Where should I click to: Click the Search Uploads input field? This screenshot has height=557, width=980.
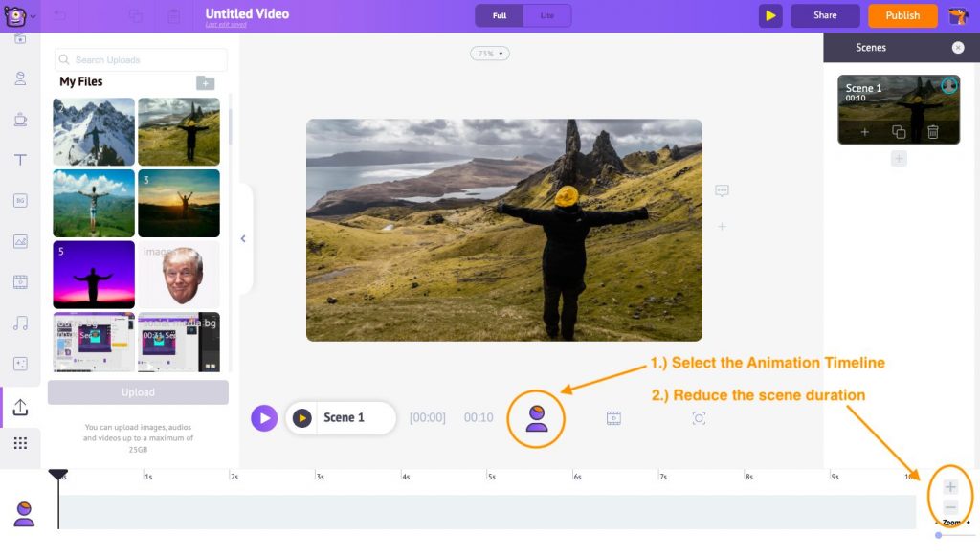(140, 59)
